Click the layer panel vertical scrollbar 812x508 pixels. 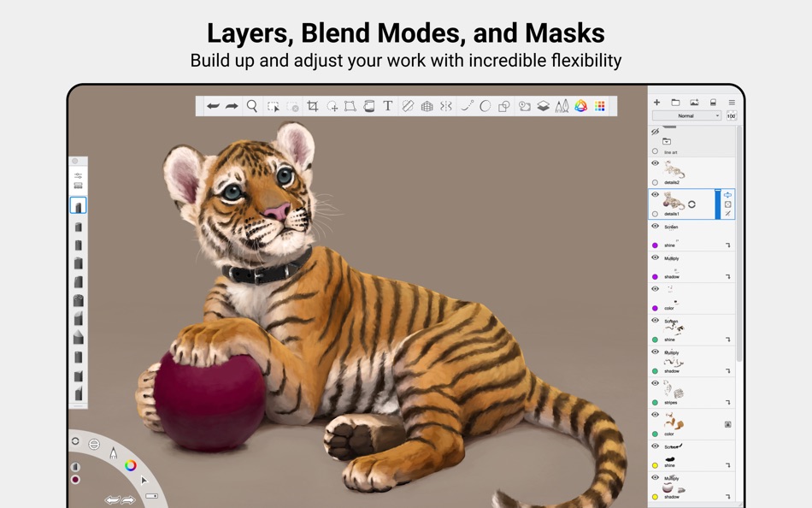coord(739,244)
